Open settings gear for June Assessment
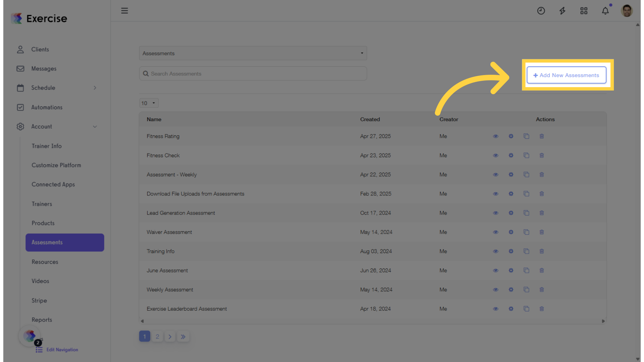The image size is (644, 362). point(511,270)
